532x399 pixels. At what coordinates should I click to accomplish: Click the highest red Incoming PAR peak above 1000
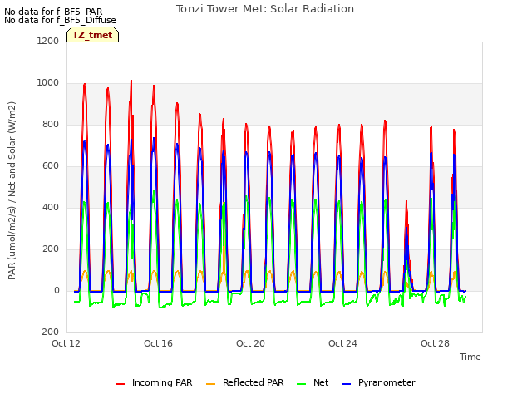coord(131,81)
